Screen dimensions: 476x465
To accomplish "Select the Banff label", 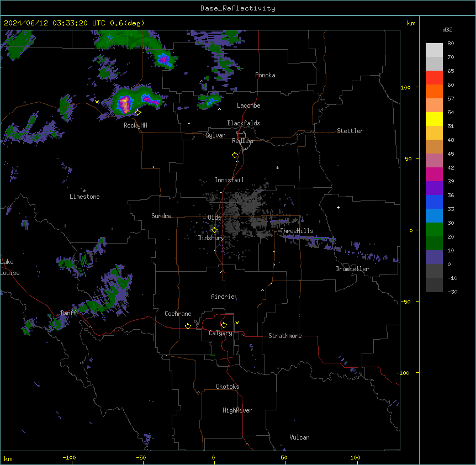I will 68,313.
